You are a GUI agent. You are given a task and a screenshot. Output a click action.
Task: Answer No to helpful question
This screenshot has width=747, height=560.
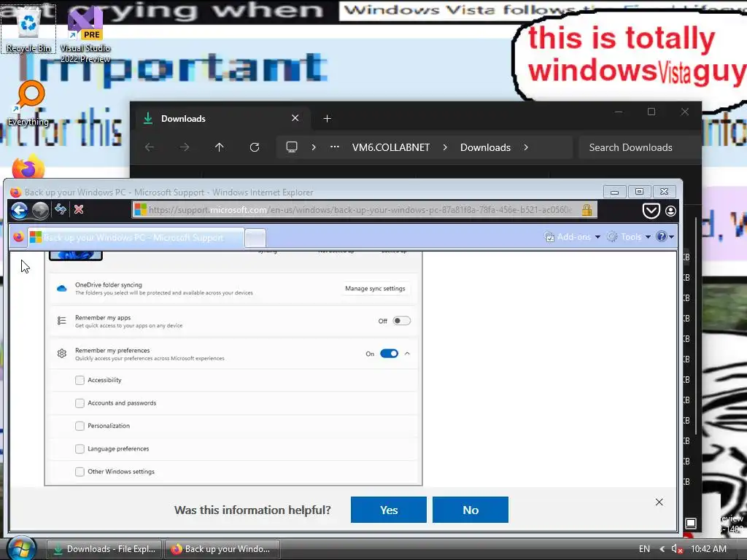(471, 510)
